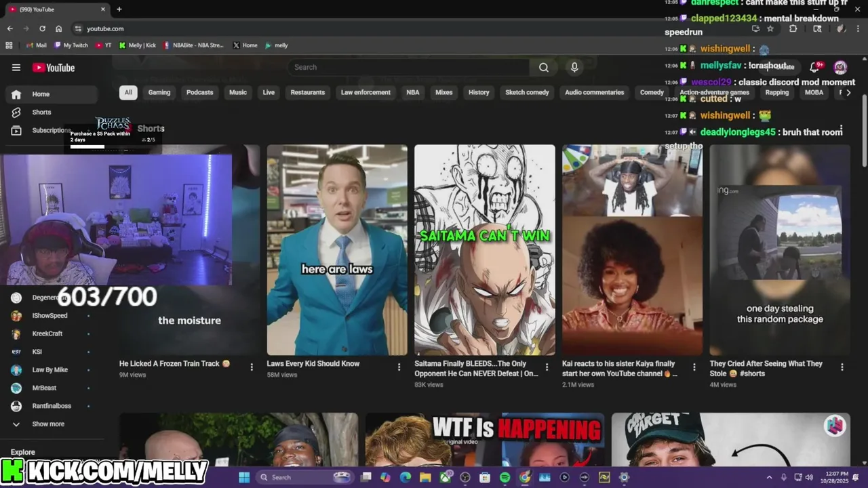Open Microsoft Store from the taskbar
The height and width of the screenshot is (488, 868).
[485, 477]
